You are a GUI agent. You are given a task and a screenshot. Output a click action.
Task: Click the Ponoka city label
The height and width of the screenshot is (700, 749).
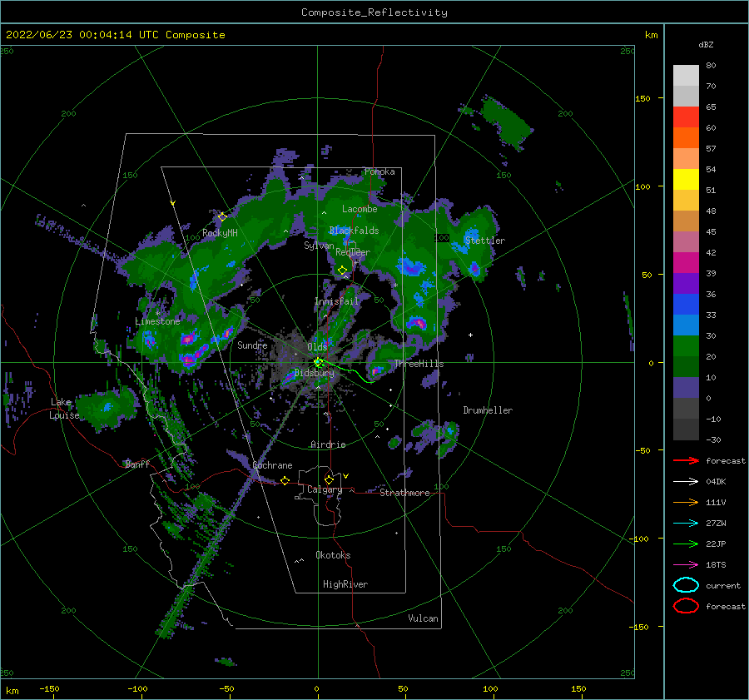(x=379, y=171)
